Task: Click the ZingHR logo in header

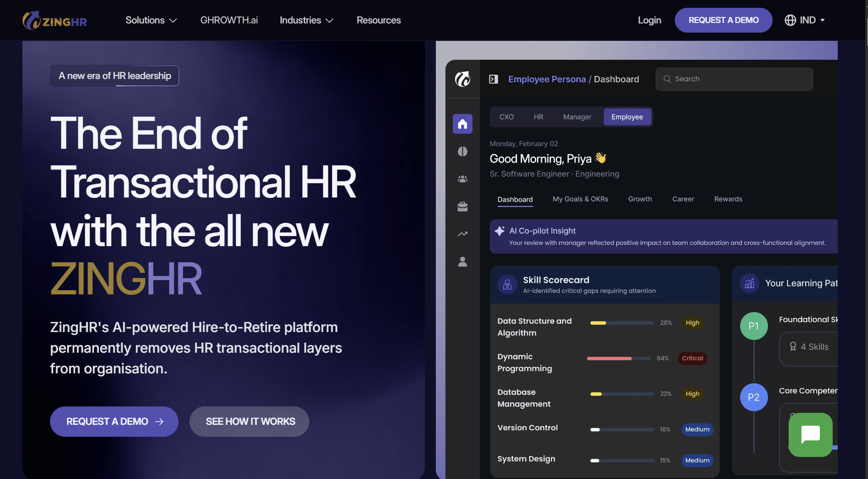Action: coord(55,20)
